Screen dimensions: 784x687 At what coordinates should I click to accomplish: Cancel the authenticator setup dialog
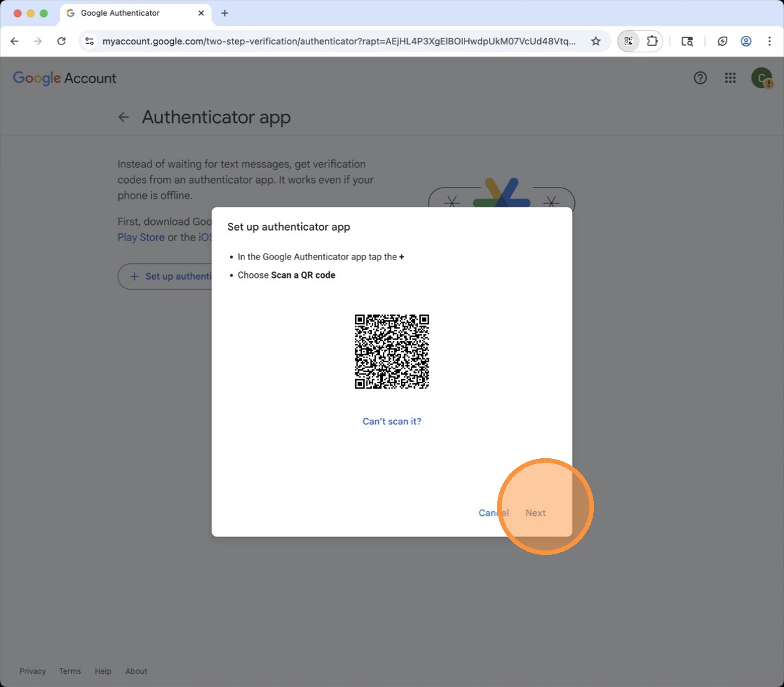point(493,513)
